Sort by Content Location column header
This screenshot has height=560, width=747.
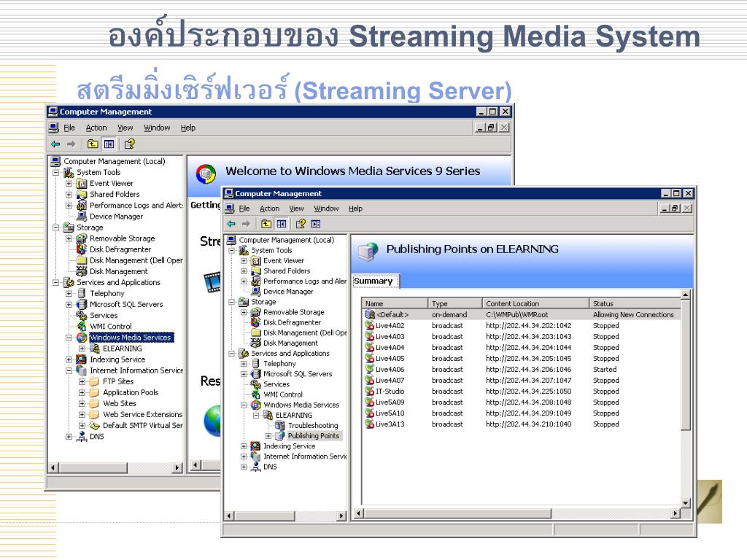pos(535,303)
